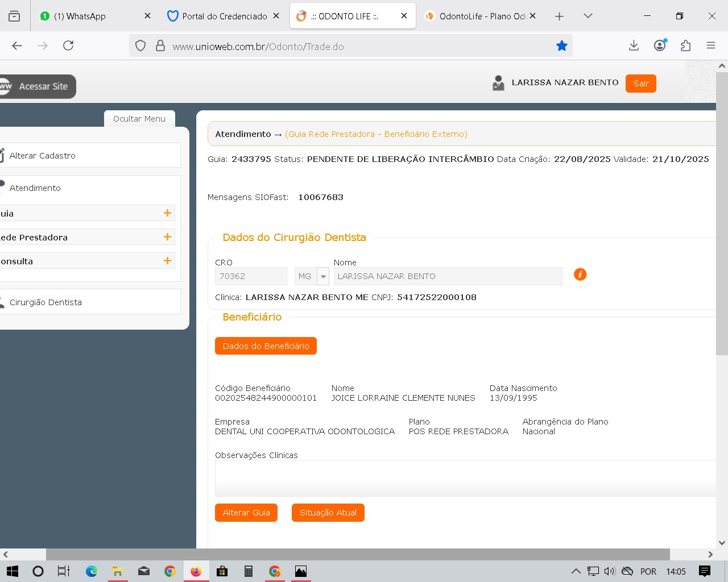This screenshot has height=582, width=728.
Task: Expand the Rede Prestadora menu section
Action: coord(167,237)
